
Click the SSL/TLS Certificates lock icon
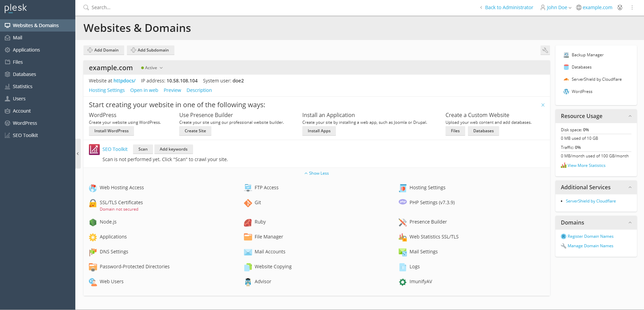pos(93,203)
